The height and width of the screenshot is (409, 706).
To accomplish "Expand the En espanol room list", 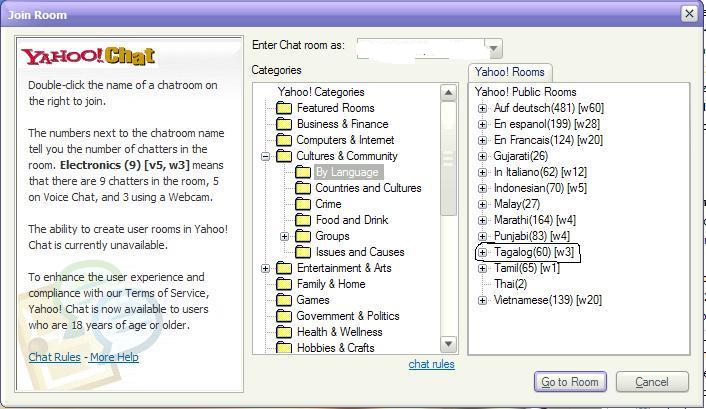I will pyautogui.click(x=482, y=124).
